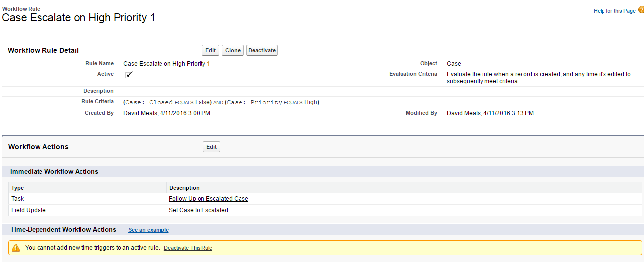The image size is (644, 262).
Task: Open Set Case to Escalated field update
Action: 199,210
